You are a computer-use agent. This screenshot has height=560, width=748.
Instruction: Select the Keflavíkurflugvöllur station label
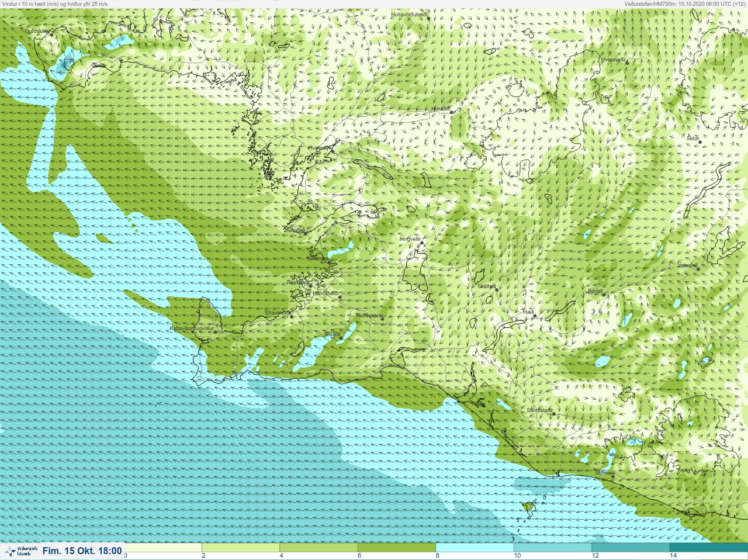pyautogui.click(x=192, y=329)
